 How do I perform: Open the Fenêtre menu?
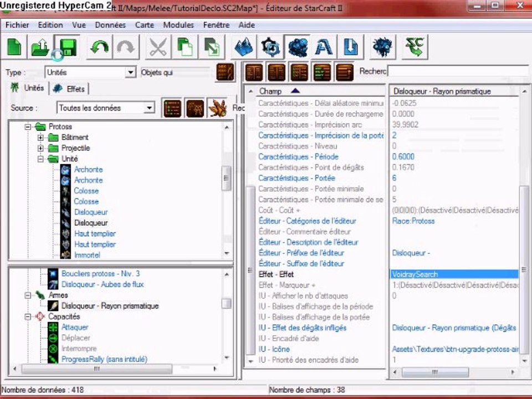tap(217, 25)
